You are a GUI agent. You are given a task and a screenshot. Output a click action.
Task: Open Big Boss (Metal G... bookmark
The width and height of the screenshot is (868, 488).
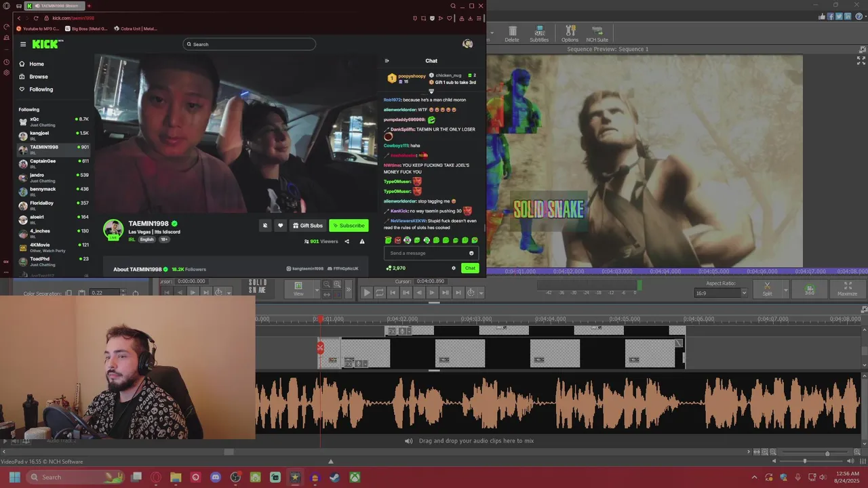pyautogui.click(x=87, y=28)
